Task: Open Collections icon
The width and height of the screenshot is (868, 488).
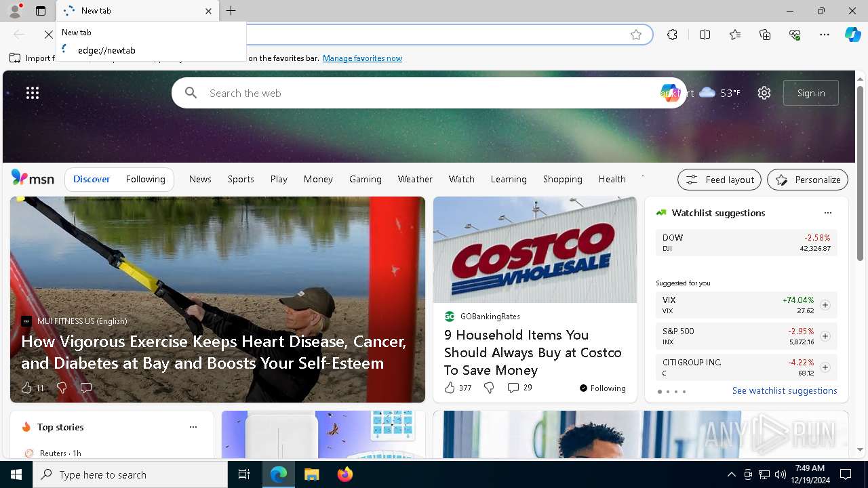Action: click(x=765, y=35)
